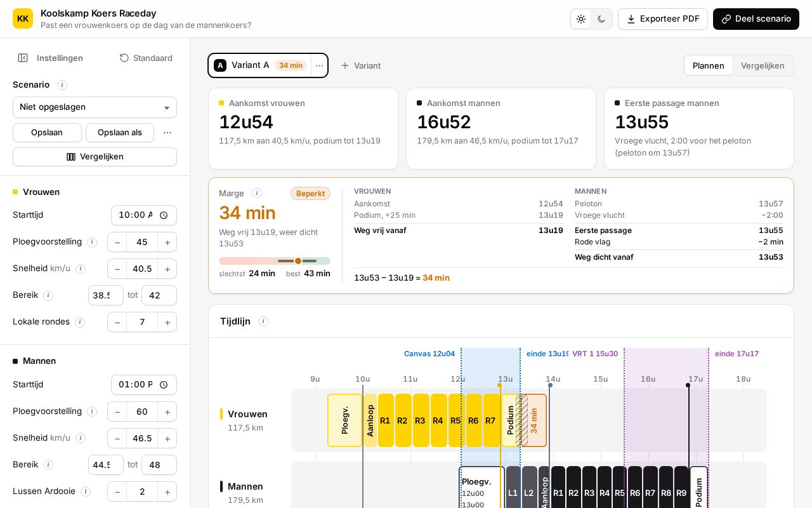812x508 pixels.
Task: Open the Niet opgeslagen scenario dropdown
Action: click(x=95, y=107)
